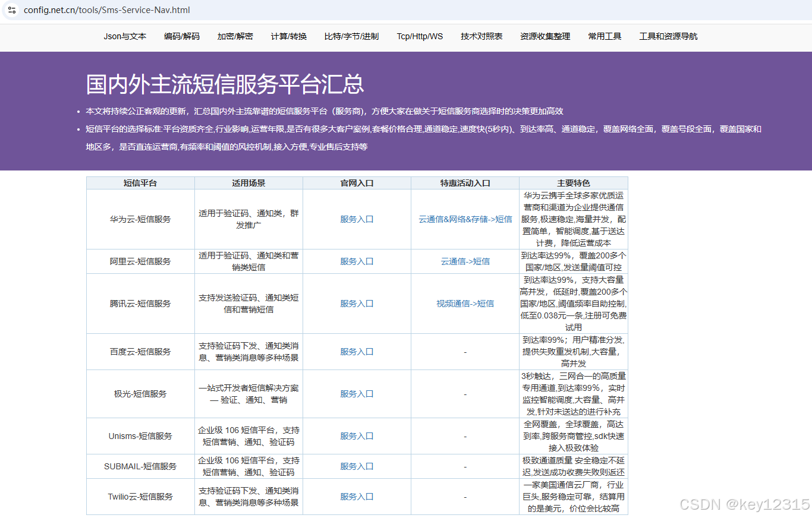Click the site info icon in address bar
Viewport: 812px width, 518px height.
click(11, 10)
